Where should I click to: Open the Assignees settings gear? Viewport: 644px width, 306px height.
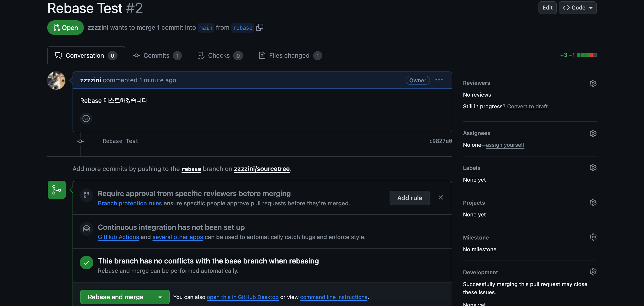click(593, 133)
